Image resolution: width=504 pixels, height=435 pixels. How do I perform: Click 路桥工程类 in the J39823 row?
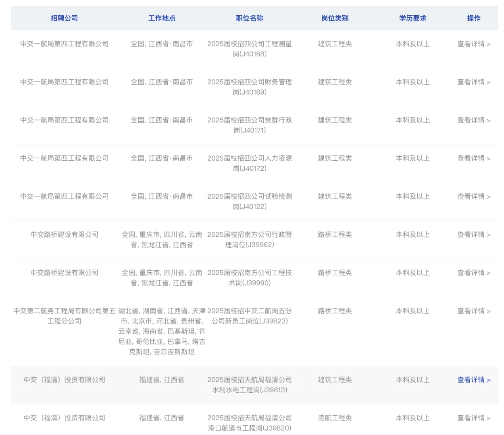coord(335,311)
